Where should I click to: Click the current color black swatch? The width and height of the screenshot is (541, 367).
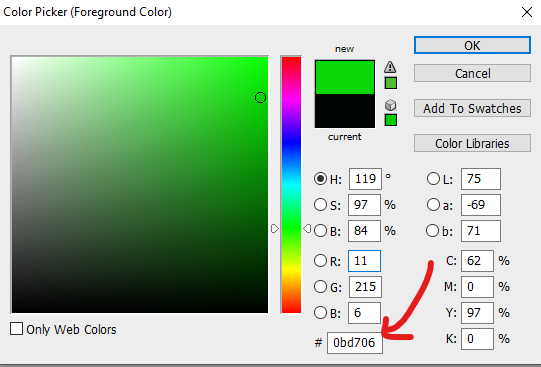click(345, 110)
